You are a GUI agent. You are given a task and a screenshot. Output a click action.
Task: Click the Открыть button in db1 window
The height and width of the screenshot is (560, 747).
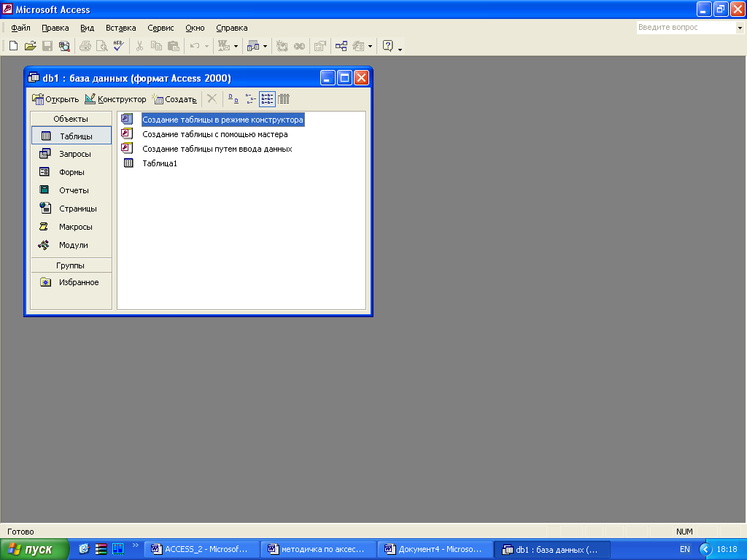tap(55, 99)
